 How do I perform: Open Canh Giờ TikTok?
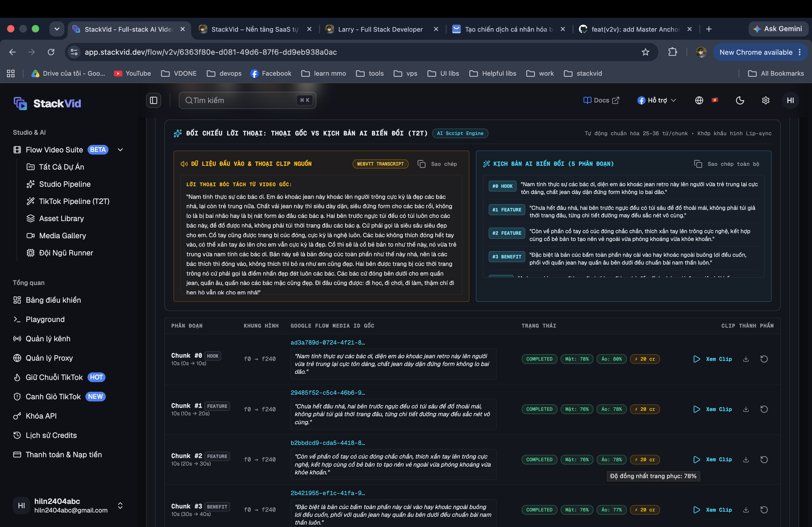pyautogui.click(x=53, y=396)
